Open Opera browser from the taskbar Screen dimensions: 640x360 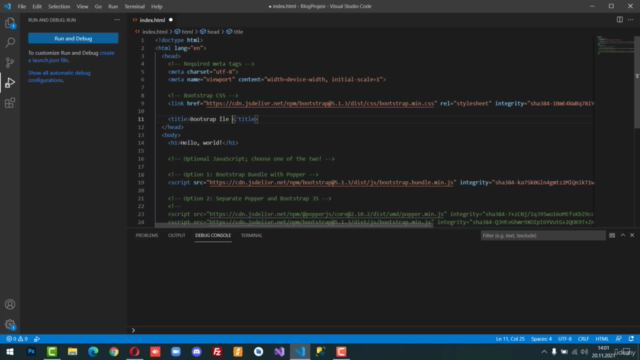(135, 351)
